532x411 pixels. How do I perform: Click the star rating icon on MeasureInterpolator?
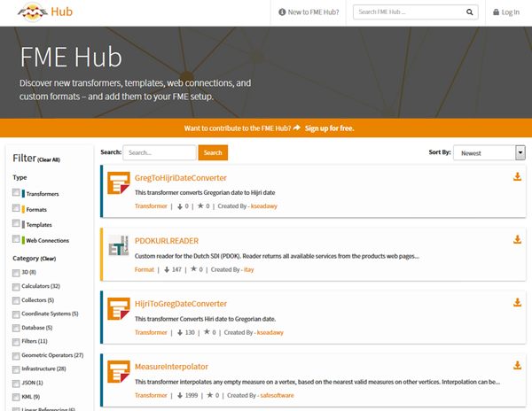point(210,395)
